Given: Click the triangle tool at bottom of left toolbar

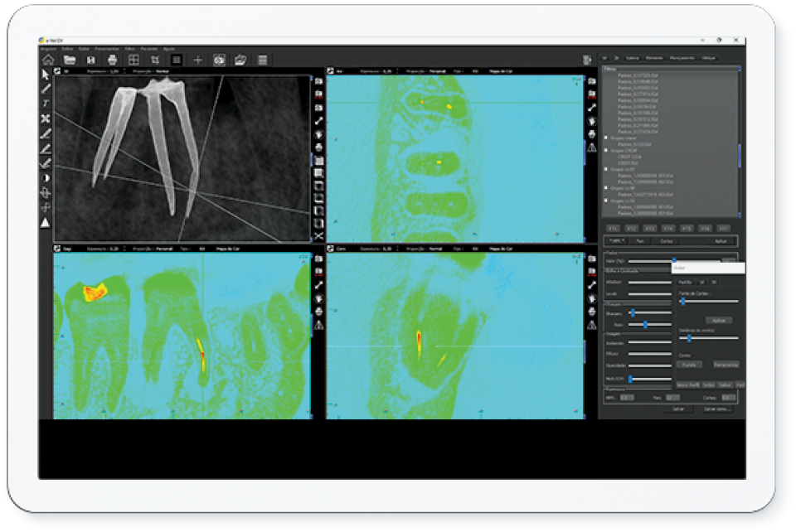Looking at the screenshot, I should (x=46, y=222).
